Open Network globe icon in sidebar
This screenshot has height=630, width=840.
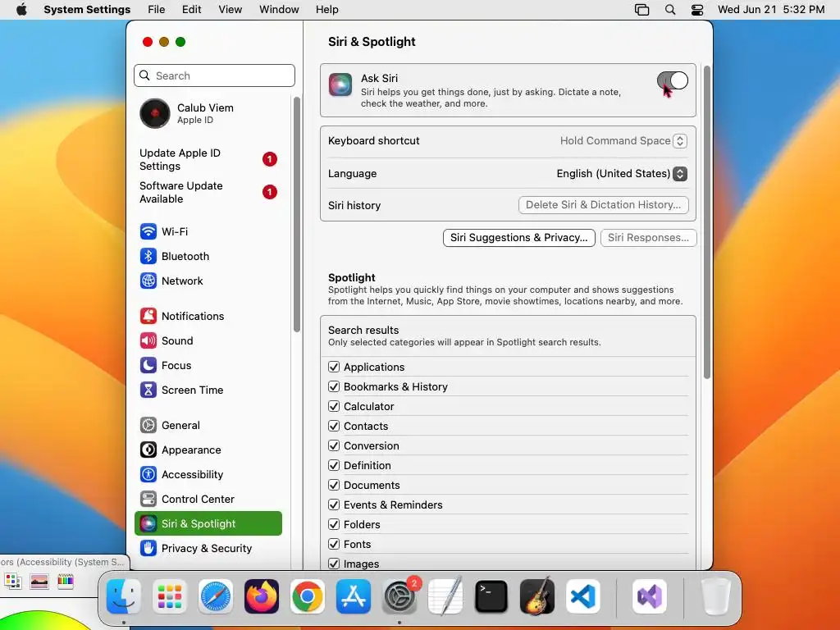(x=148, y=281)
